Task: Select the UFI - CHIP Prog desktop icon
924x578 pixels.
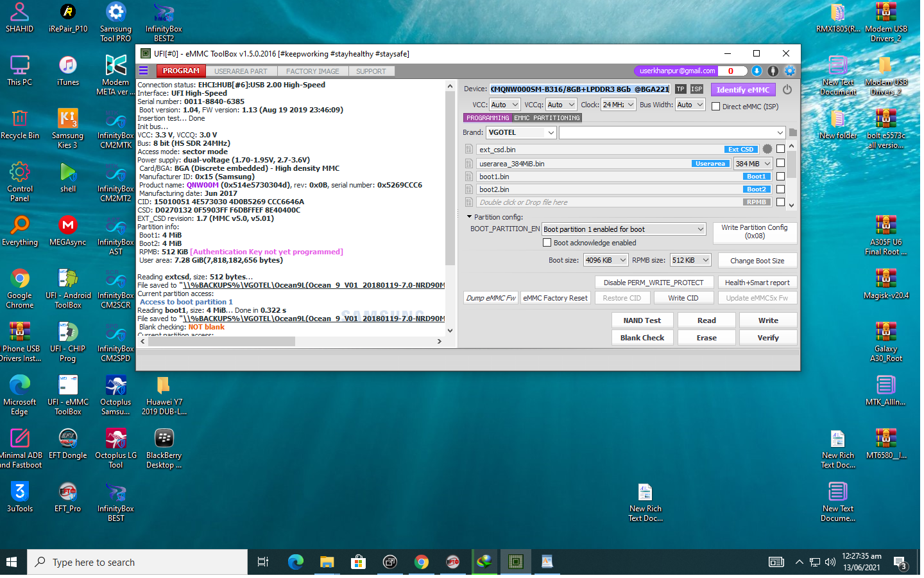Action: 68,342
